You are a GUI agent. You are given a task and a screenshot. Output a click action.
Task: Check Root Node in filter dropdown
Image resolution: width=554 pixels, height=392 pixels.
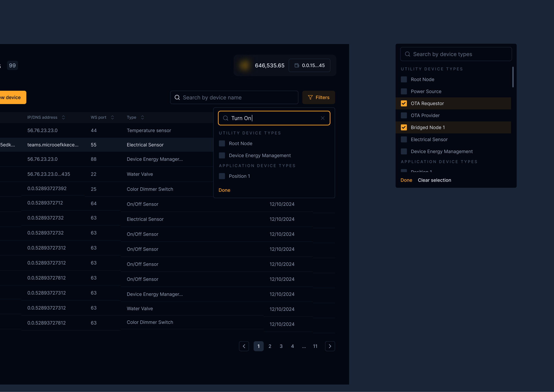(x=222, y=143)
